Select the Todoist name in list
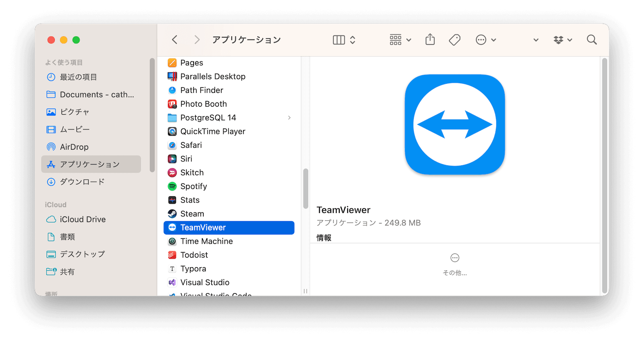This screenshot has width=644, height=342. point(194,255)
